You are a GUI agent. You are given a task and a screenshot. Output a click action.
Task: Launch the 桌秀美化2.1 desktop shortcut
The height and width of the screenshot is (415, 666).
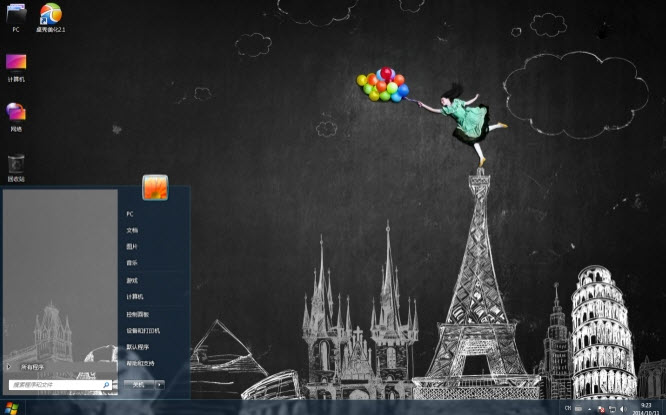[x=51, y=17]
